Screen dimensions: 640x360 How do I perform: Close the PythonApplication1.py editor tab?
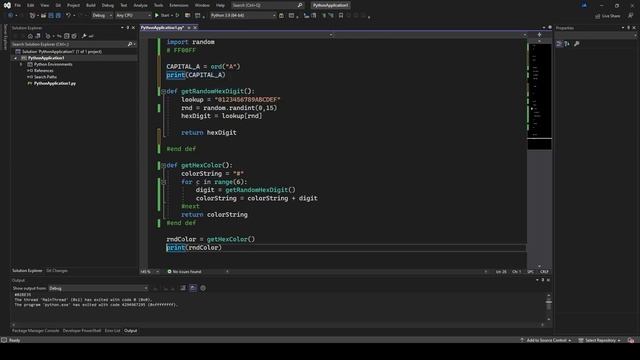(x=195, y=27)
